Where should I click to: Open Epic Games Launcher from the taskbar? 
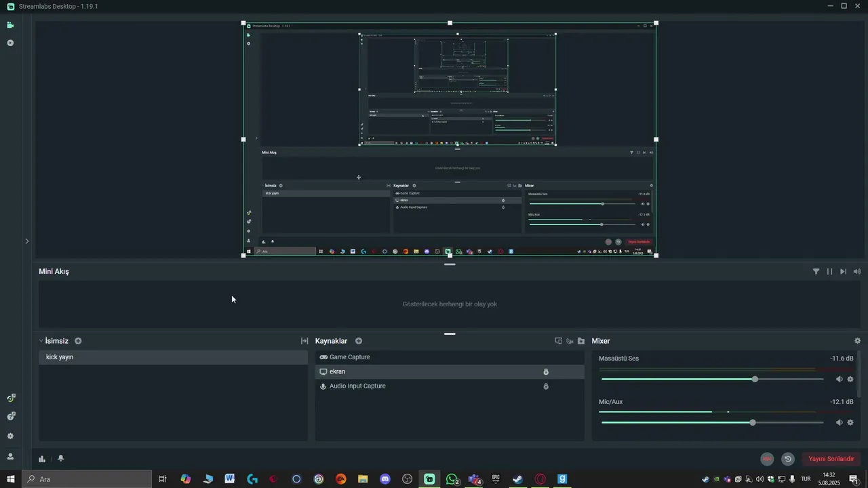coord(496,479)
